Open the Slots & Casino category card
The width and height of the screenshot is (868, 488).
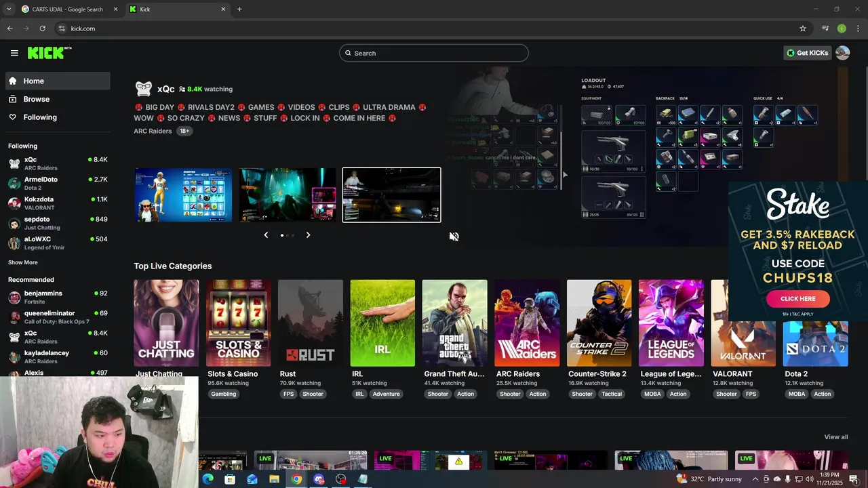(238, 323)
